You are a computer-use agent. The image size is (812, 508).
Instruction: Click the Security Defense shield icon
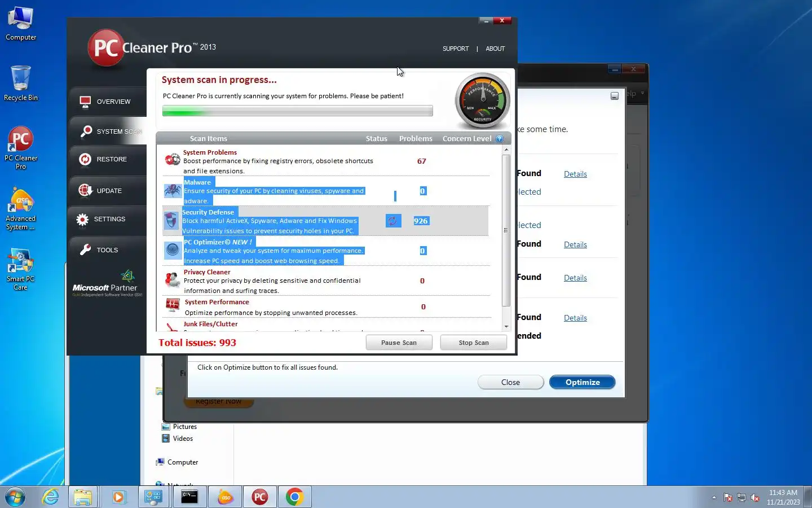tap(171, 221)
